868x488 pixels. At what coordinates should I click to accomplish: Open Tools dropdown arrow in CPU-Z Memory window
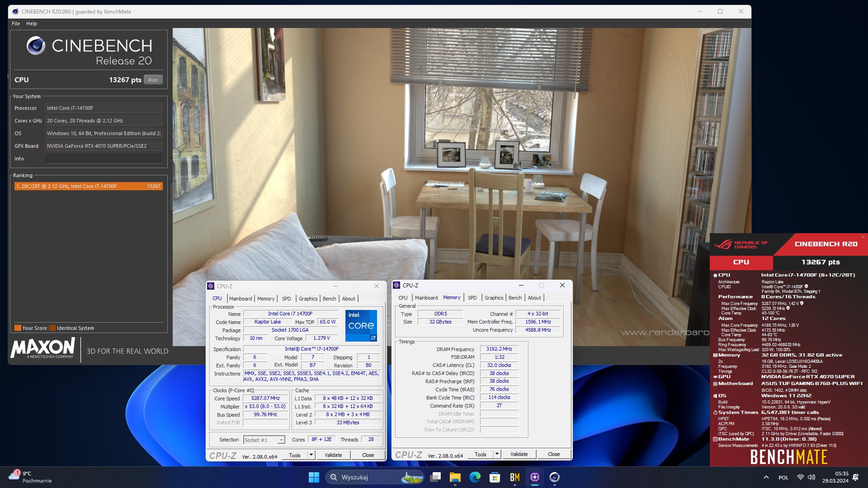click(497, 454)
